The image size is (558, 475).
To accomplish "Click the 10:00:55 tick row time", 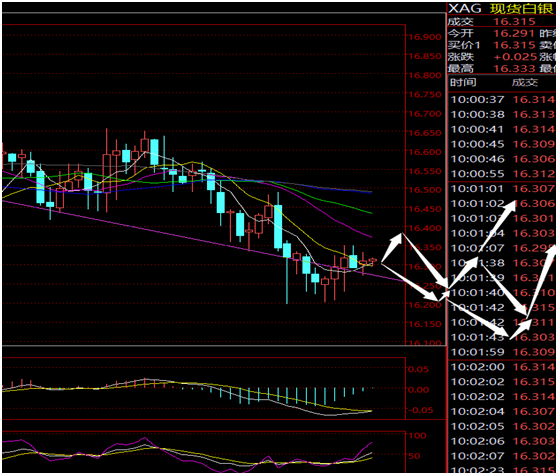I will (x=478, y=174).
